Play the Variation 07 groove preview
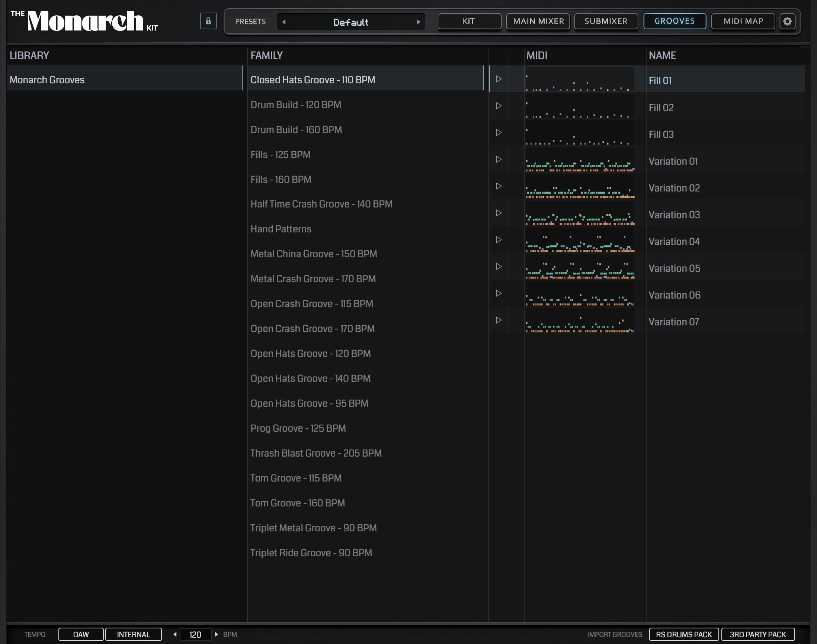This screenshot has width=817, height=644. (x=498, y=320)
